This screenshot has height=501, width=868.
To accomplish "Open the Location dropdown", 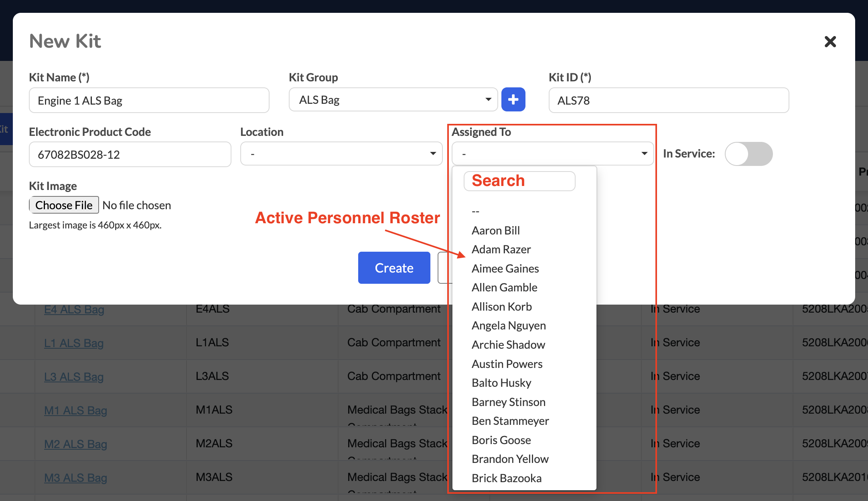I will [x=341, y=154].
